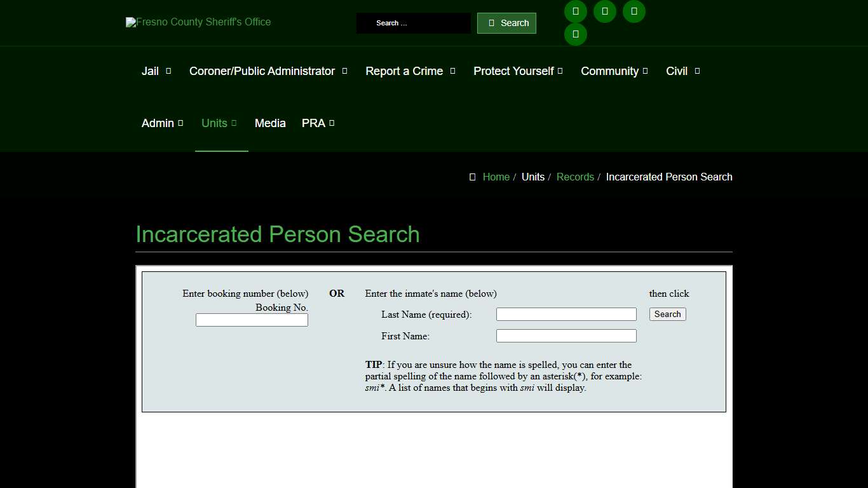The width and height of the screenshot is (868, 488).
Task: Click the Last Name required text field
Action: click(566, 314)
